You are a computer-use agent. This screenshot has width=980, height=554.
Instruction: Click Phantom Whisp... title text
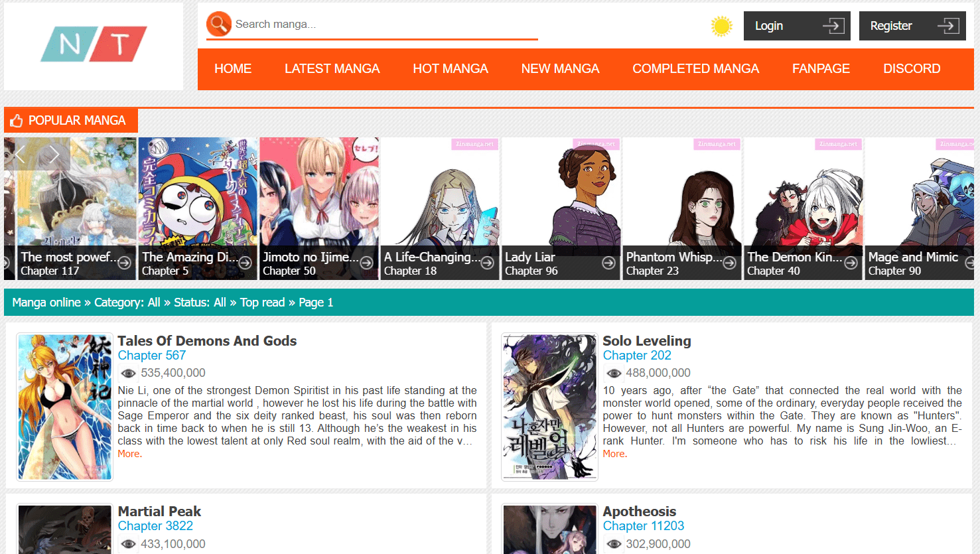point(673,257)
